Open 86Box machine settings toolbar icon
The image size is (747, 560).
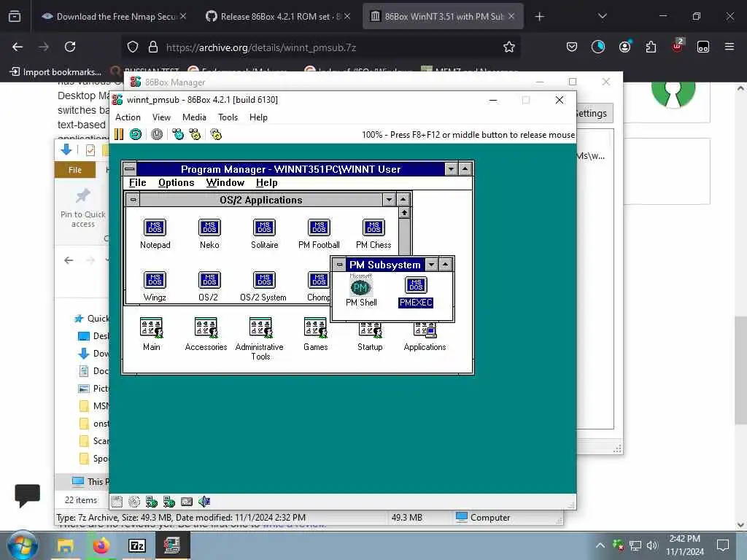click(216, 134)
